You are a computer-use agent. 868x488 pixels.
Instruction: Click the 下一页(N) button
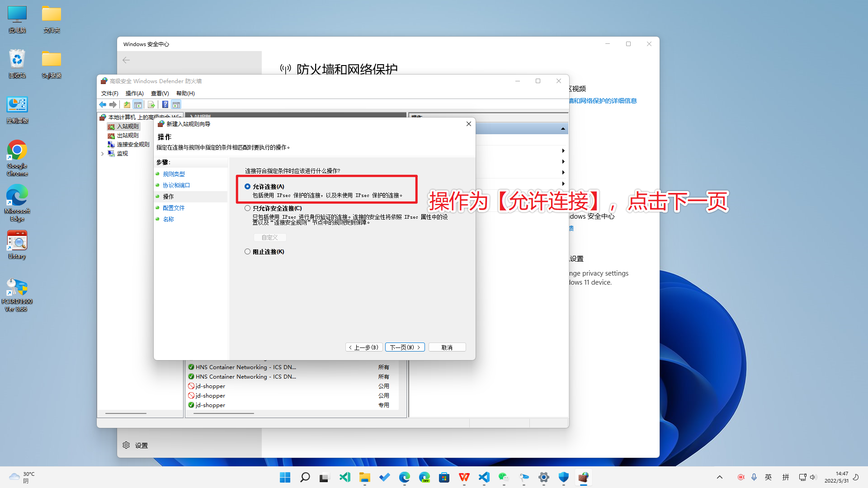(405, 347)
